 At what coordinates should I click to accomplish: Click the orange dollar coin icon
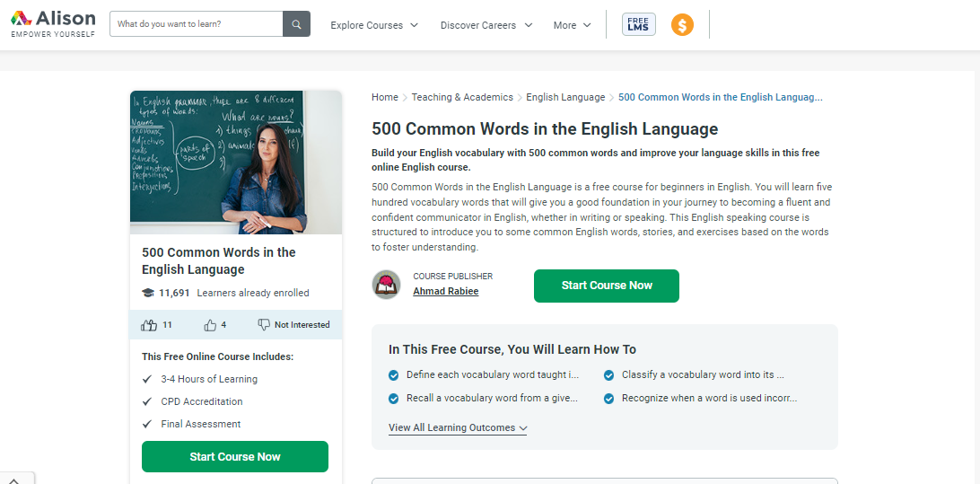coord(682,25)
